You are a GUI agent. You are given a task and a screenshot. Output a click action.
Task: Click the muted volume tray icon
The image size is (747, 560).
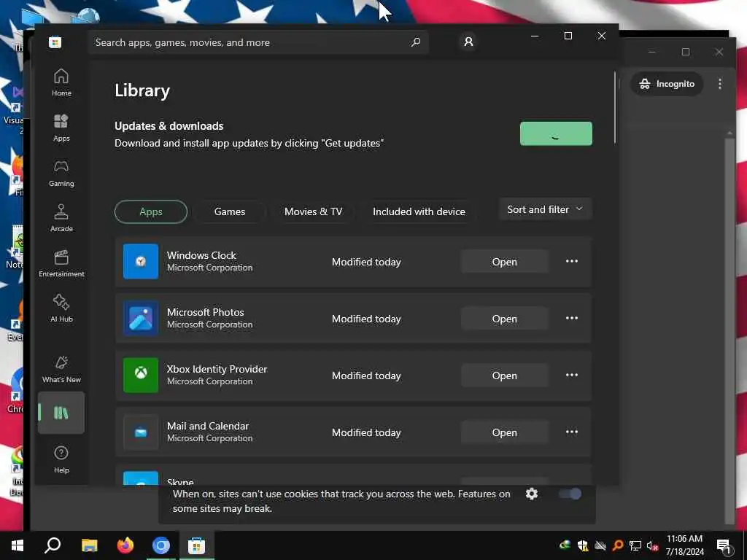653,545
